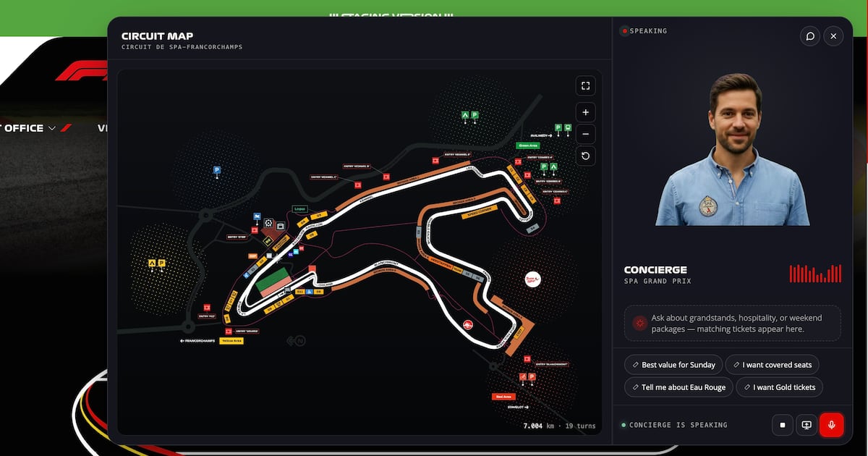Screen dimensions: 868x456
Task: Click the concierge avatar photo
Action: point(732,150)
